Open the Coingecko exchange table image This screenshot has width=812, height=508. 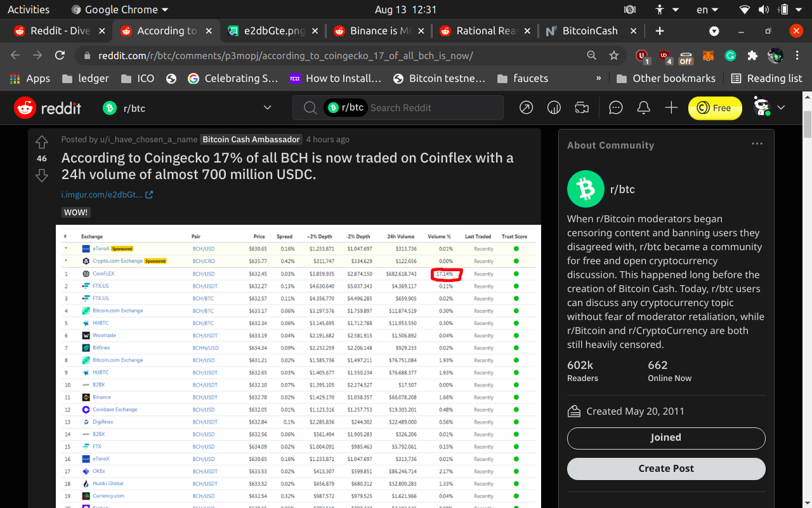(298, 366)
